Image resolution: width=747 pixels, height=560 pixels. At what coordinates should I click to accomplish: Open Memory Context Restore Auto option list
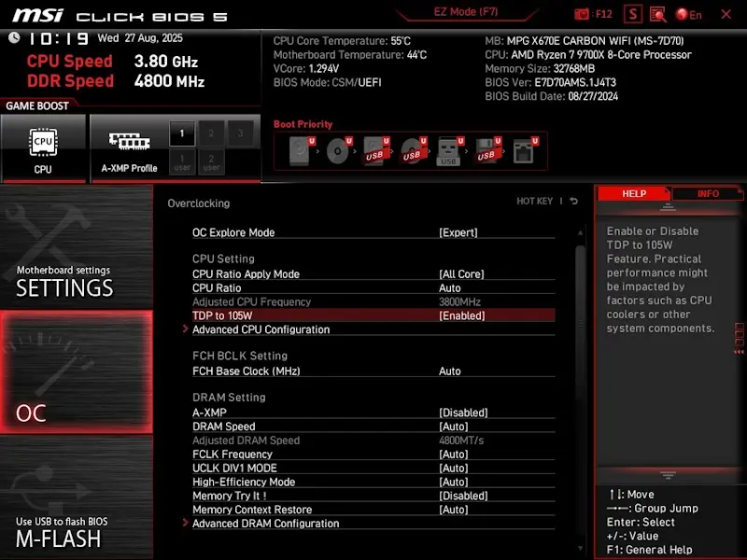click(454, 510)
